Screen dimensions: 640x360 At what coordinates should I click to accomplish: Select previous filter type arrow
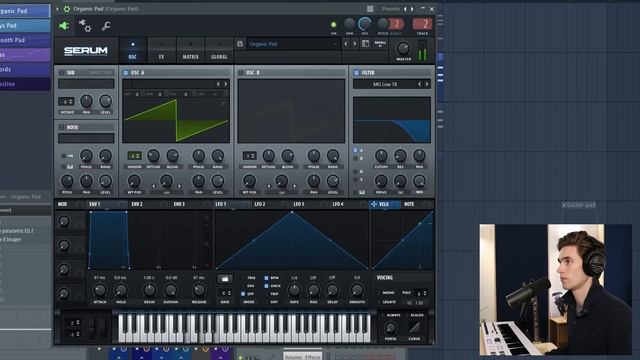[x=419, y=84]
